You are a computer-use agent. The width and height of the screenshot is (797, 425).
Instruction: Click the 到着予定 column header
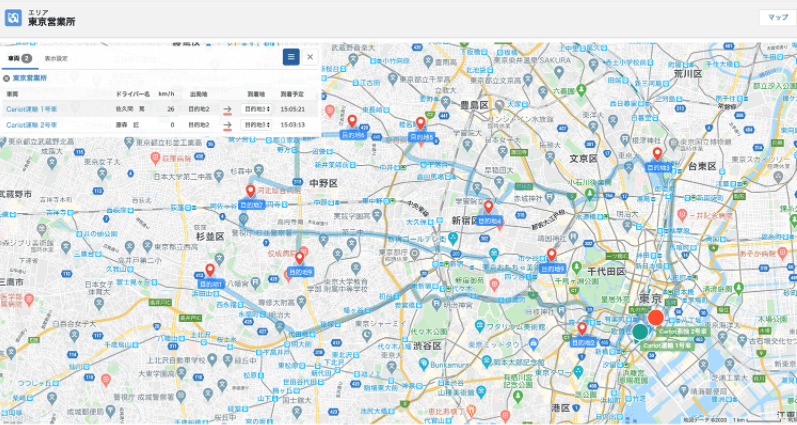pos(292,94)
